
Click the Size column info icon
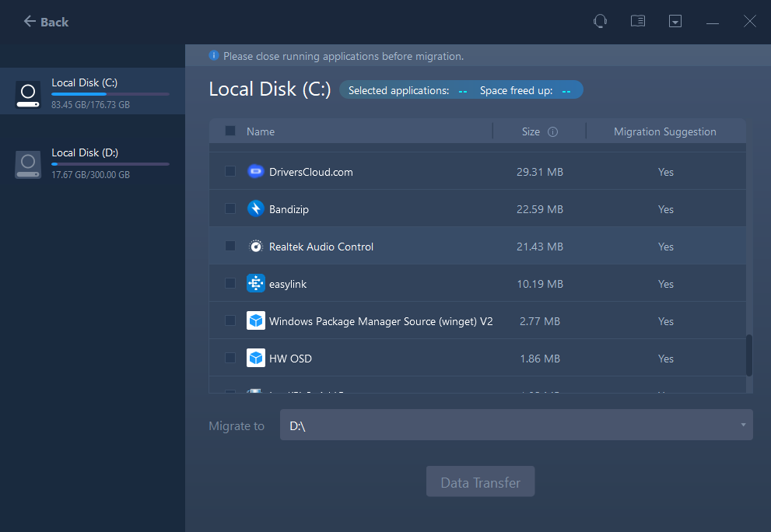[x=552, y=132]
